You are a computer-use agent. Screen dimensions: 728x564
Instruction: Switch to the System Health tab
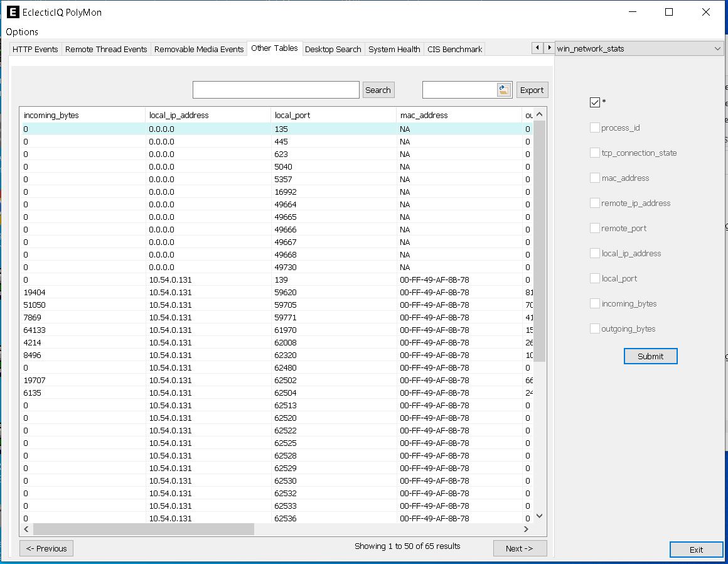394,48
